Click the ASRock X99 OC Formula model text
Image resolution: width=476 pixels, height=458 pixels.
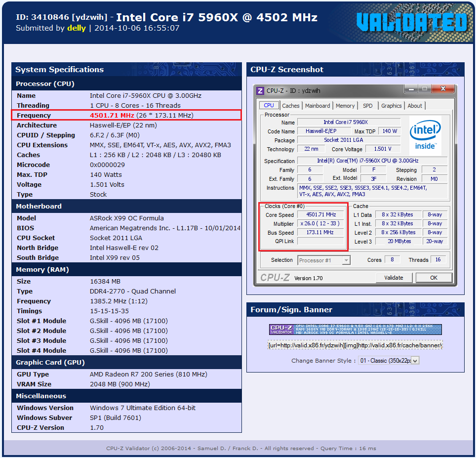(126, 218)
